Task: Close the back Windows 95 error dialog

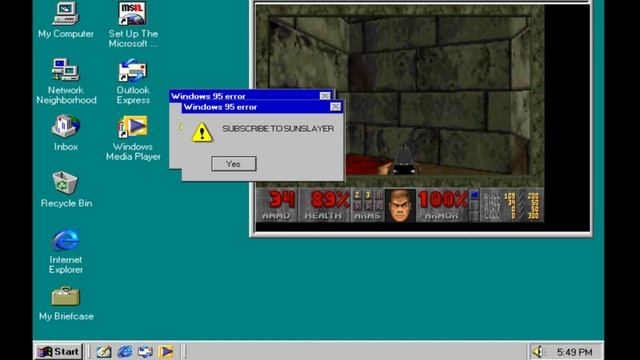Action: pos(325,96)
